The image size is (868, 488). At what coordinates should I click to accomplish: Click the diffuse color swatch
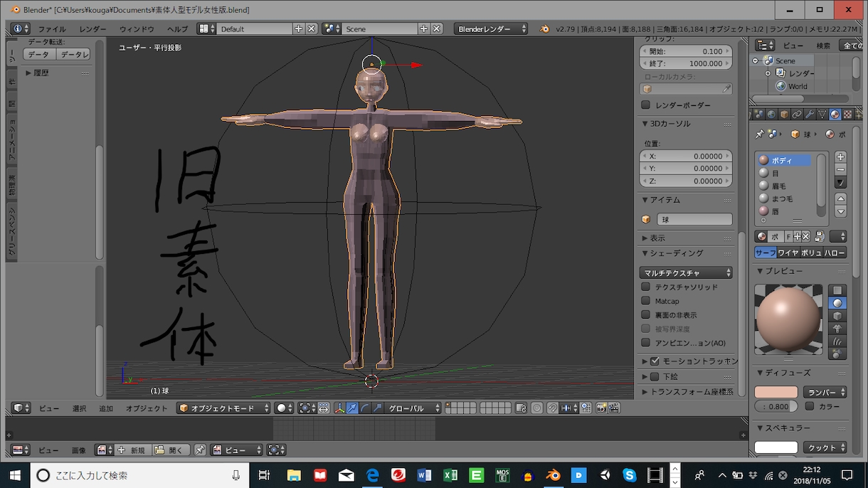[x=776, y=393]
